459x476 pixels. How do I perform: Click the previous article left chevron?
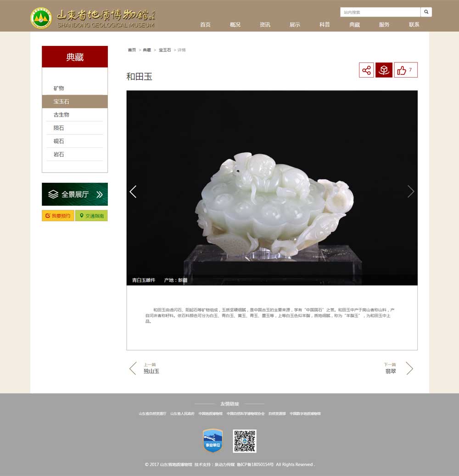tap(133, 368)
